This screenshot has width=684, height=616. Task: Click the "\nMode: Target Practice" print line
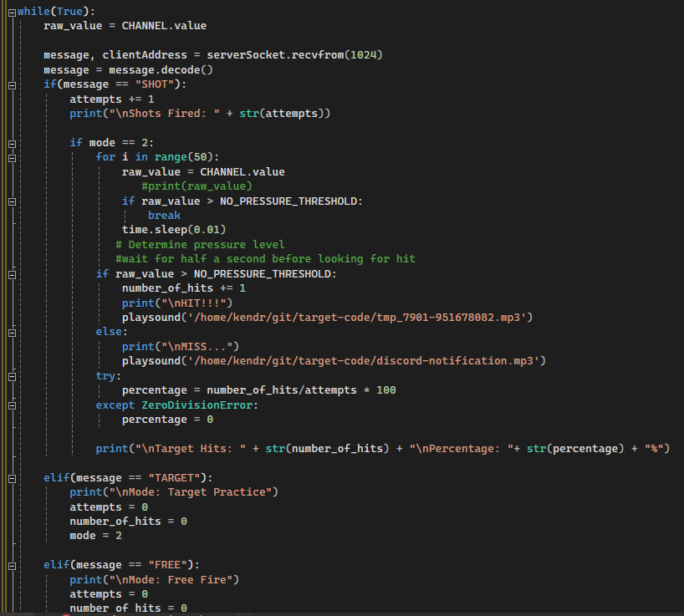174,492
